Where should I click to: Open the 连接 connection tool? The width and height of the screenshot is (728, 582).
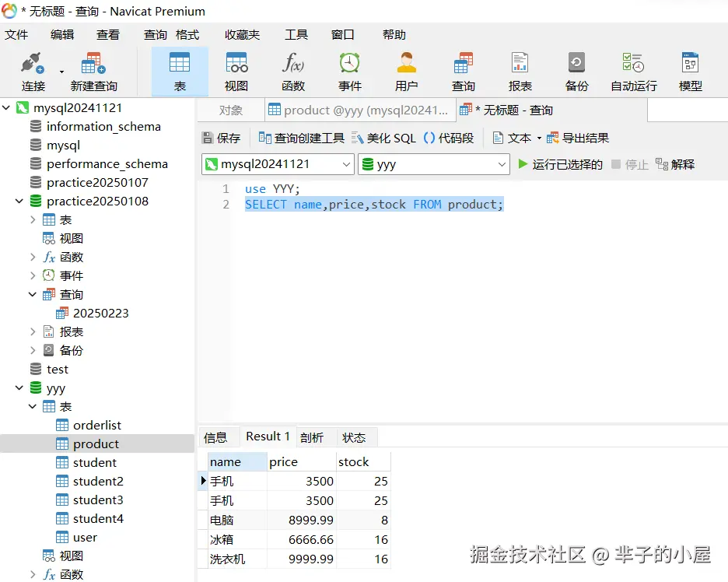point(33,72)
